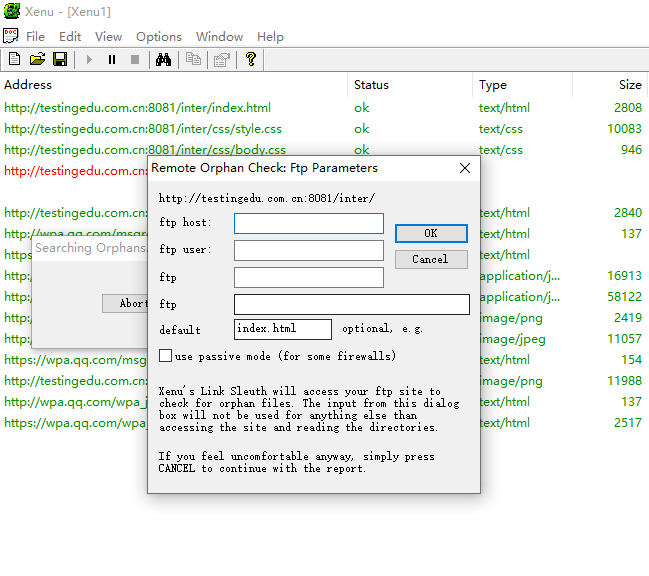The image size is (649, 576).
Task: Sort by the Address column header
Action: tap(174, 85)
